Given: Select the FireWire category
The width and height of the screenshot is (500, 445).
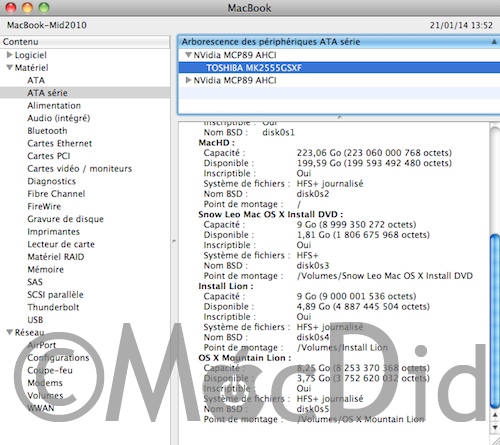Looking at the screenshot, I should pos(44,206).
